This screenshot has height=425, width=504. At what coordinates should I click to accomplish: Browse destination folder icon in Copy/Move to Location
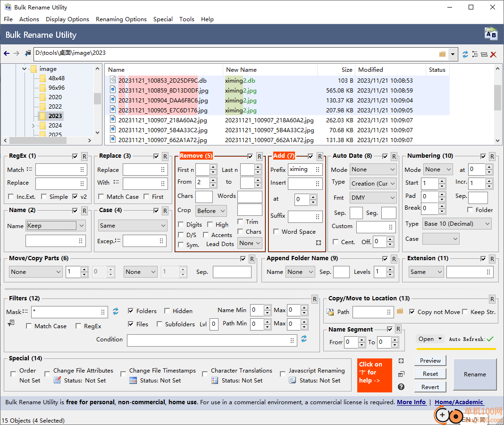pos(400,311)
